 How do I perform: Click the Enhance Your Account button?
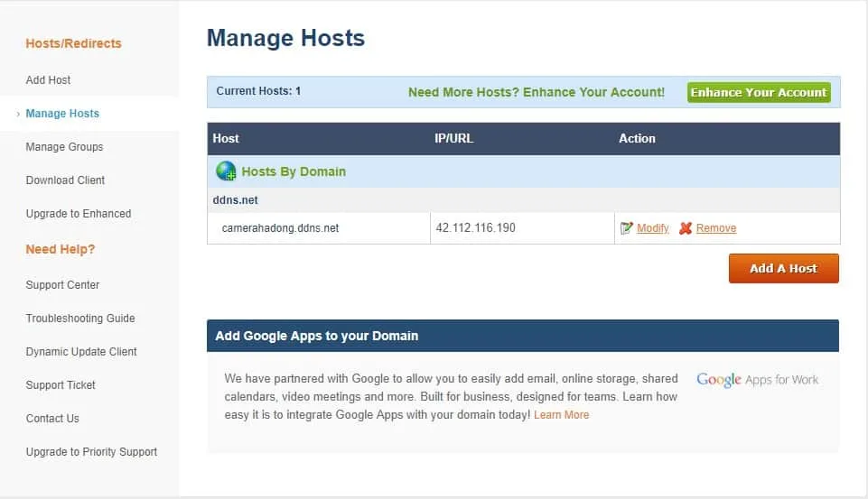759,92
